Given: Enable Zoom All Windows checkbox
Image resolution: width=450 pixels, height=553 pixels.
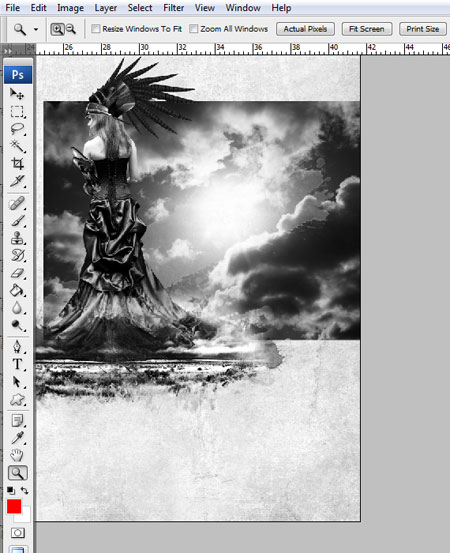Looking at the screenshot, I should [193, 29].
